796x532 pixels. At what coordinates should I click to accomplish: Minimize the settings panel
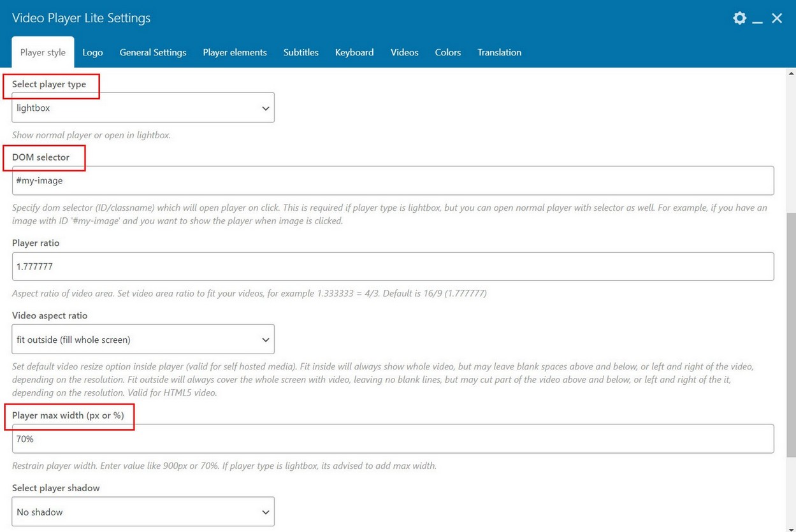coord(757,19)
